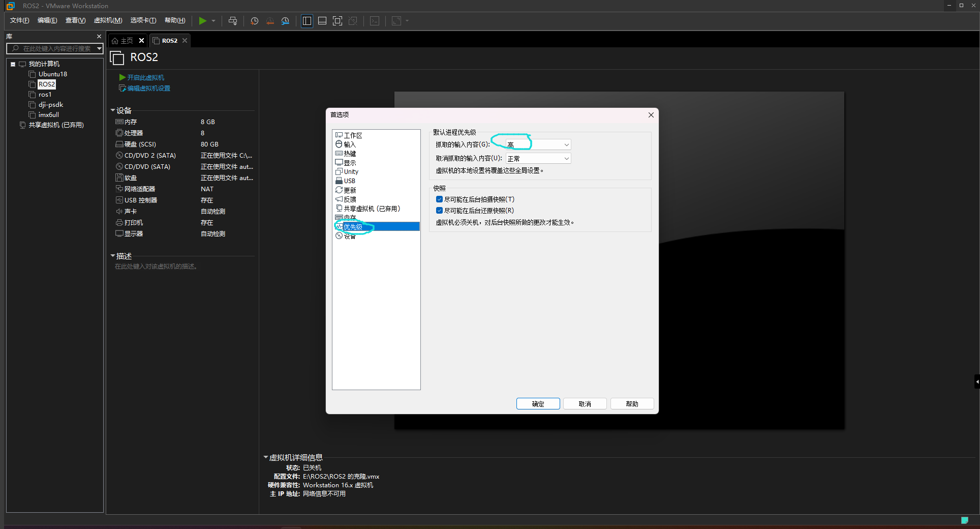Click the 内存 device row icon
The height and width of the screenshot is (529, 980).
pos(119,122)
